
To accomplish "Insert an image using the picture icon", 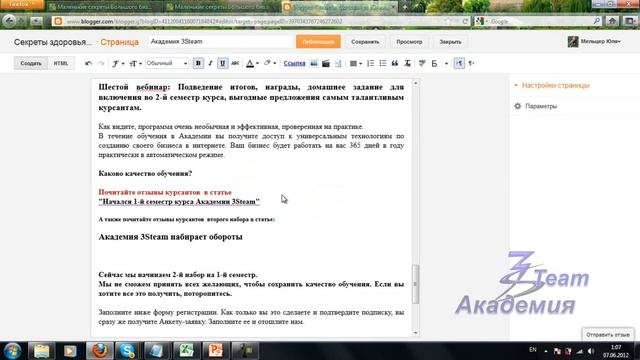I will [314, 63].
